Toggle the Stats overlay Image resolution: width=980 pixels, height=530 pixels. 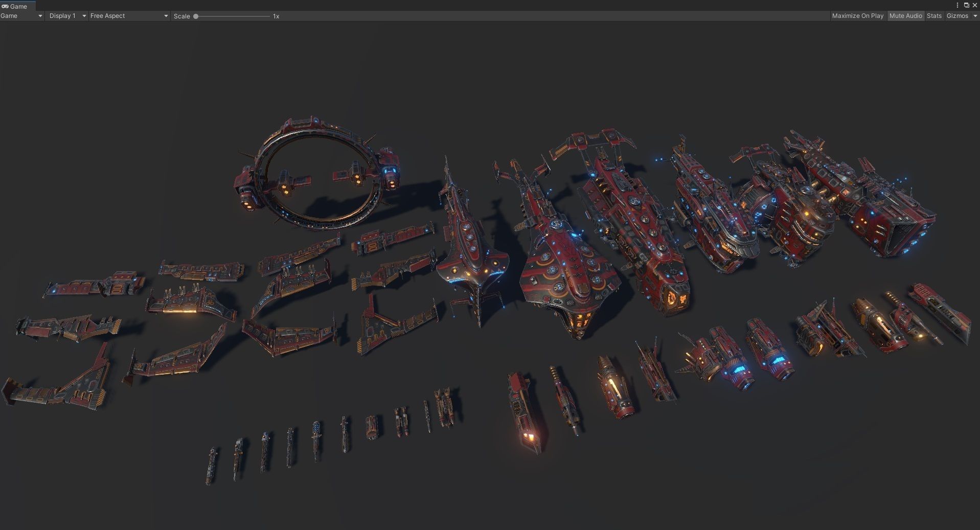click(x=934, y=16)
